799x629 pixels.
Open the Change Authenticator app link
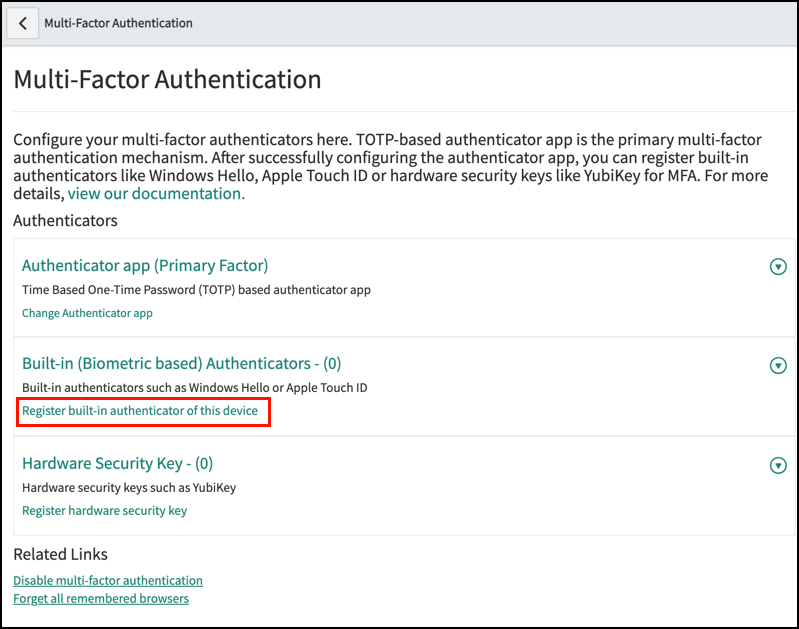(x=87, y=313)
